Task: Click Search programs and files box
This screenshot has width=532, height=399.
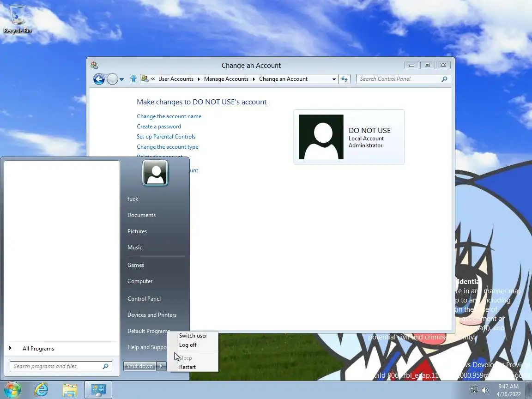Action: pos(61,366)
